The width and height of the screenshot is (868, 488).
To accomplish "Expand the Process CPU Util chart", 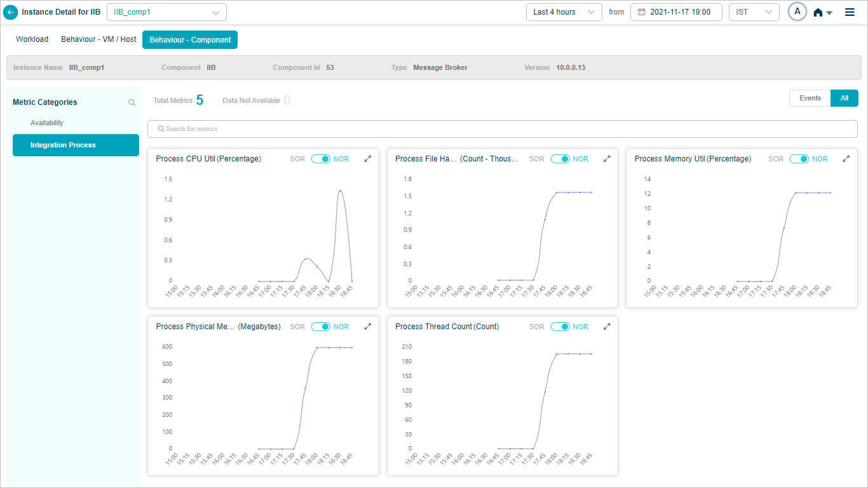I will pyautogui.click(x=367, y=159).
